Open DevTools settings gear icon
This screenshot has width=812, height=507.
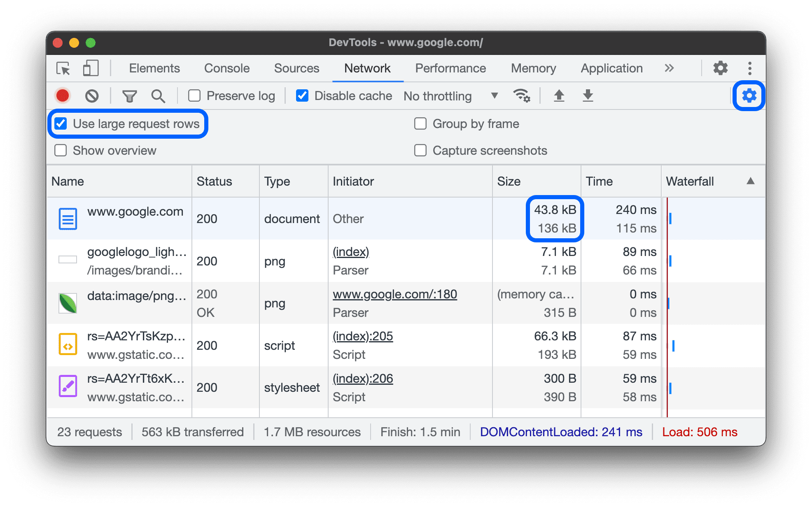coord(749,95)
